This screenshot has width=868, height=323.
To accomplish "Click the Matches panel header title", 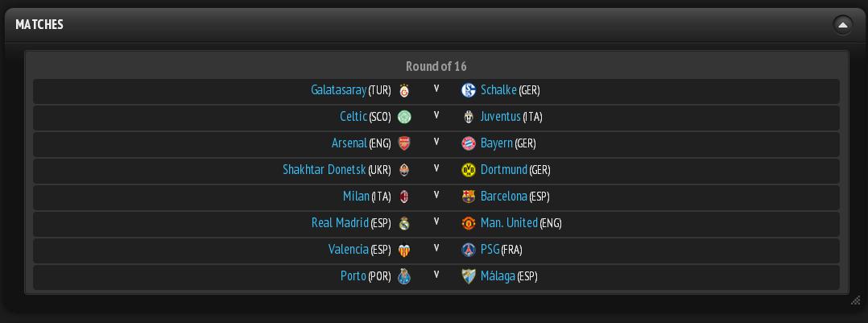I will pos(39,24).
